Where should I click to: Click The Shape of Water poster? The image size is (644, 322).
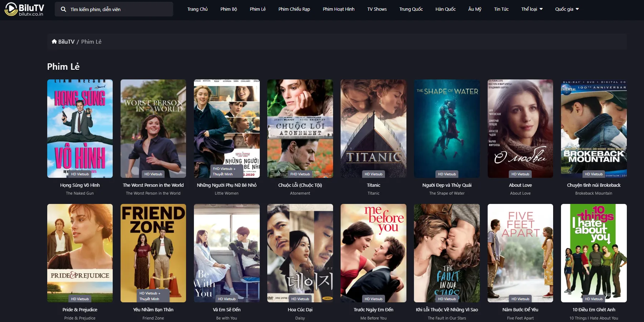447,128
